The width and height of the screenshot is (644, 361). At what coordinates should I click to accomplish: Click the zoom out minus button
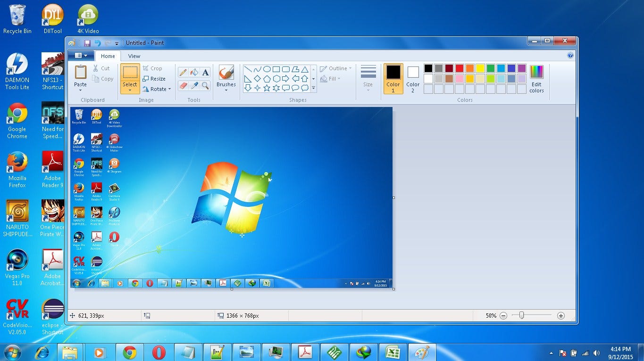click(x=503, y=316)
